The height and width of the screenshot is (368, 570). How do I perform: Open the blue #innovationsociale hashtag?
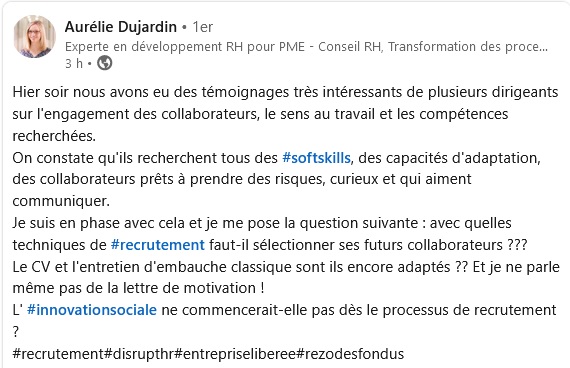tap(92, 310)
